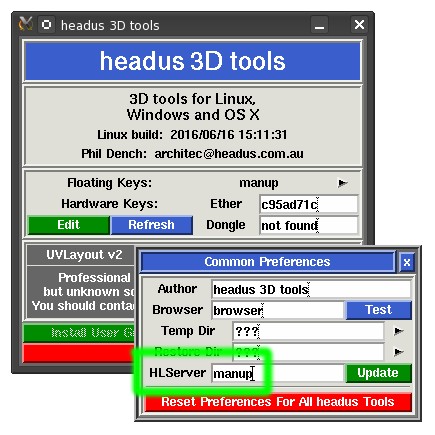
Task: Click the Author input field
Action: point(311,289)
